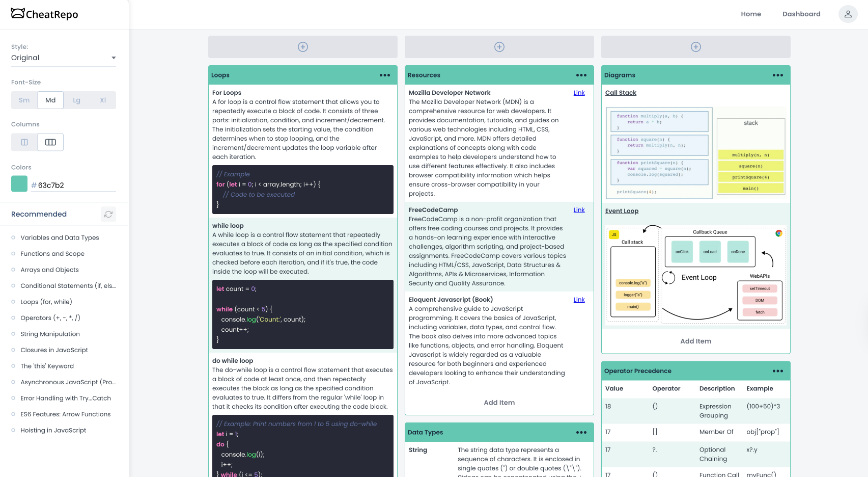Select the Sm font size
The image size is (868, 477).
24,100
